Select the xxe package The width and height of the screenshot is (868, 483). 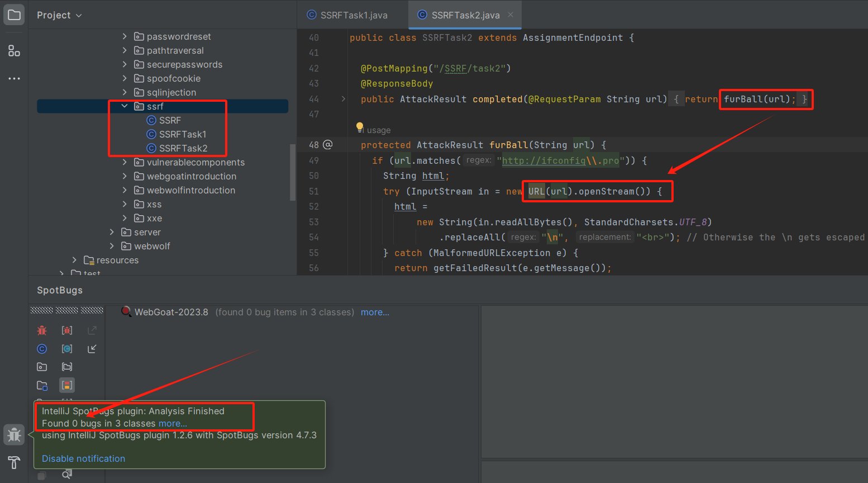pos(148,218)
